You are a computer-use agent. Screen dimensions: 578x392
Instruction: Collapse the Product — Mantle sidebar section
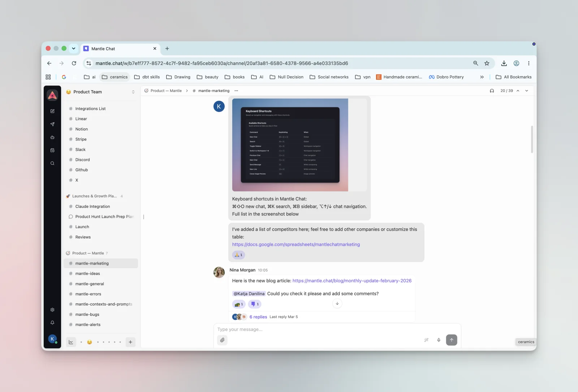click(x=88, y=253)
